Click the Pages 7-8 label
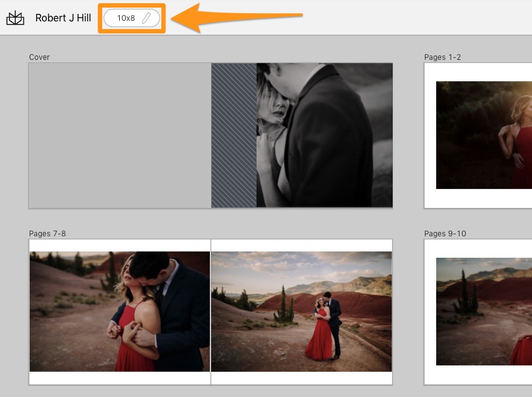Image resolution: width=532 pixels, height=397 pixels. coord(47,233)
